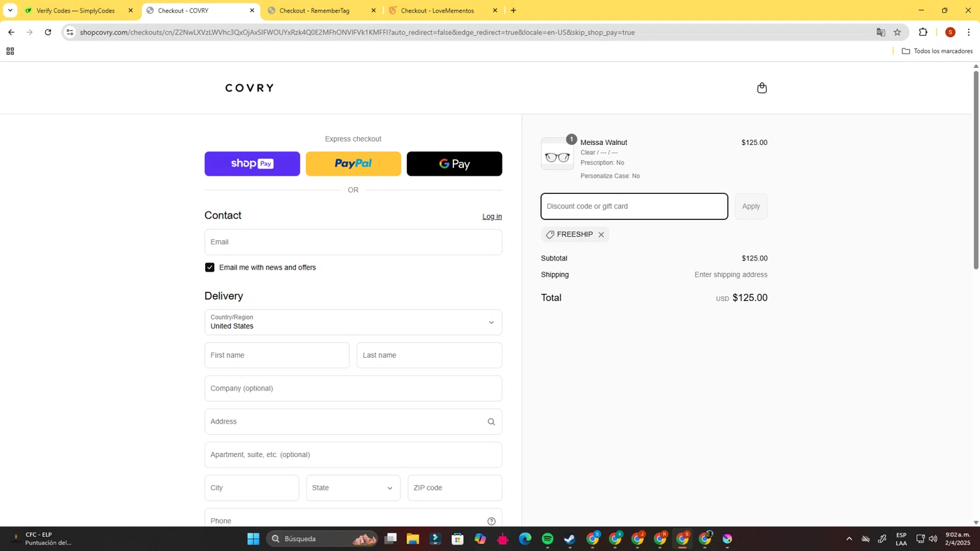Pay with PayPal express checkout
The width and height of the screenshot is (980, 551).
pos(353,164)
